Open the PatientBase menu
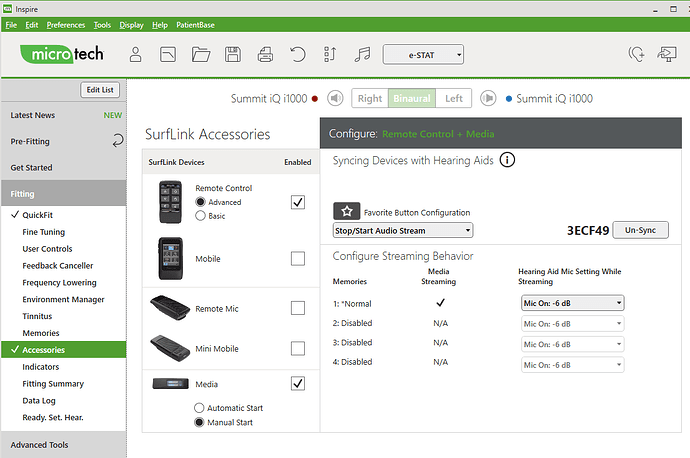 pos(195,25)
